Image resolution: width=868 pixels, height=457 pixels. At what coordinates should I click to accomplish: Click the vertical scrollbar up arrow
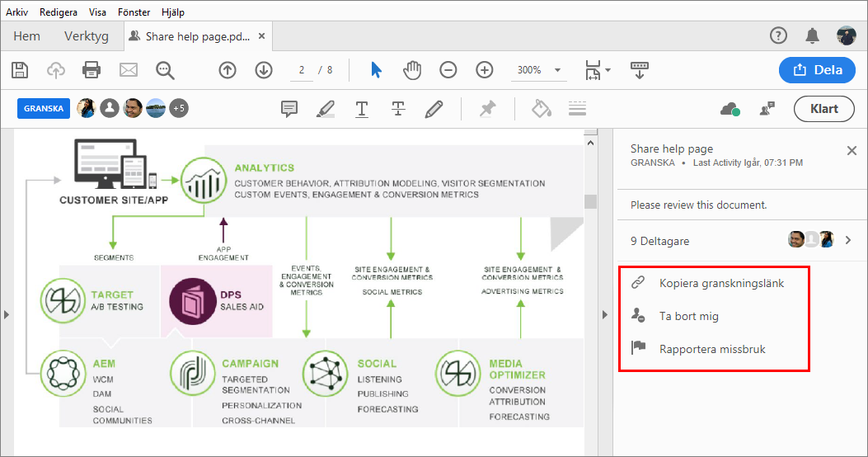tap(591, 143)
